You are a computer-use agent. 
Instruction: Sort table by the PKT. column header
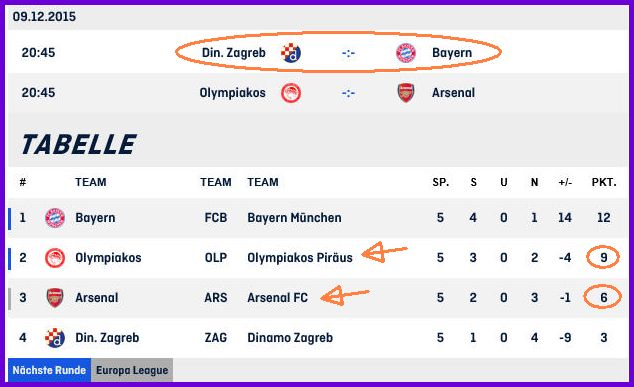(x=604, y=182)
